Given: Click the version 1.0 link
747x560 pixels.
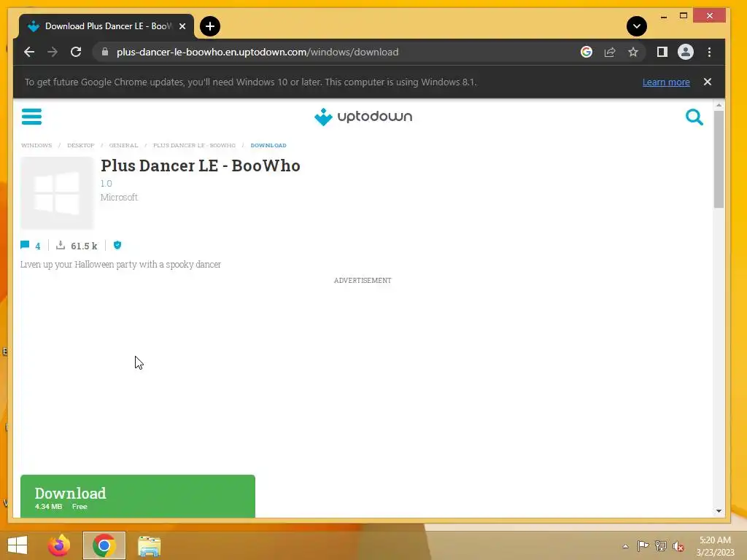Looking at the screenshot, I should coord(107,183).
